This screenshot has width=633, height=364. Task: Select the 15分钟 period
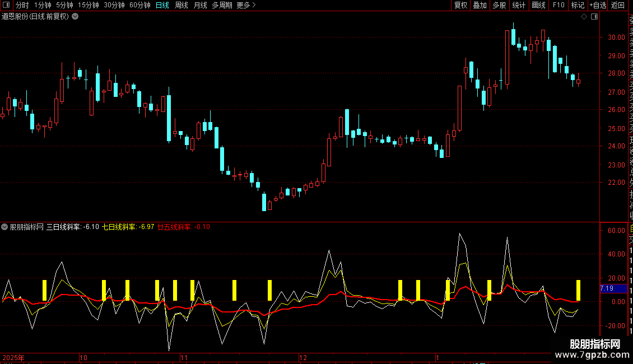pos(88,5)
